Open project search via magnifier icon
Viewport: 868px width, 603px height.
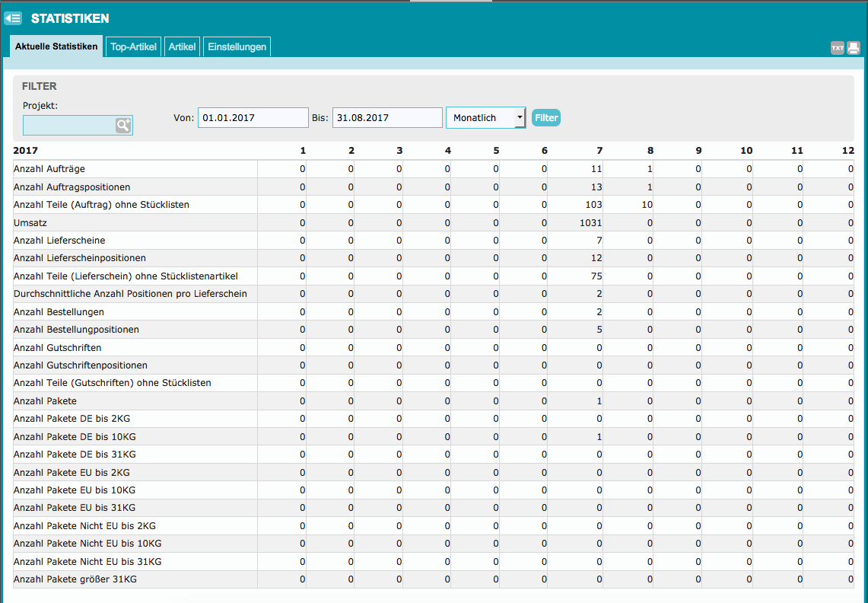pyautogui.click(x=123, y=126)
